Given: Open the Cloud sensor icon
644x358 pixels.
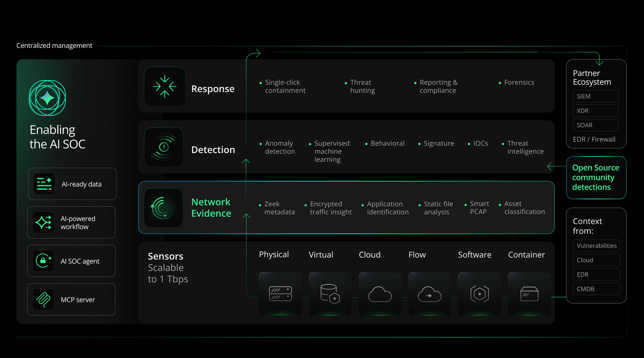Looking at the screenshot, I should coord(380,293).
